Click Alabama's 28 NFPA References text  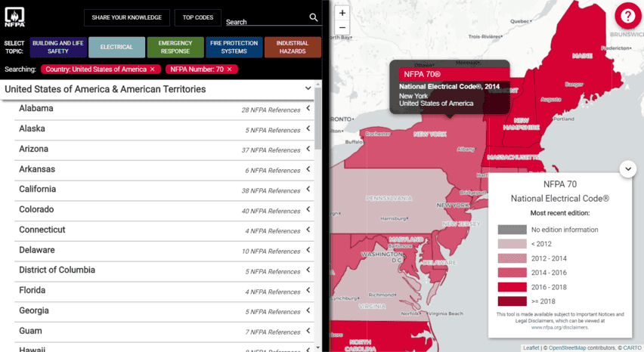pos(271,110)
